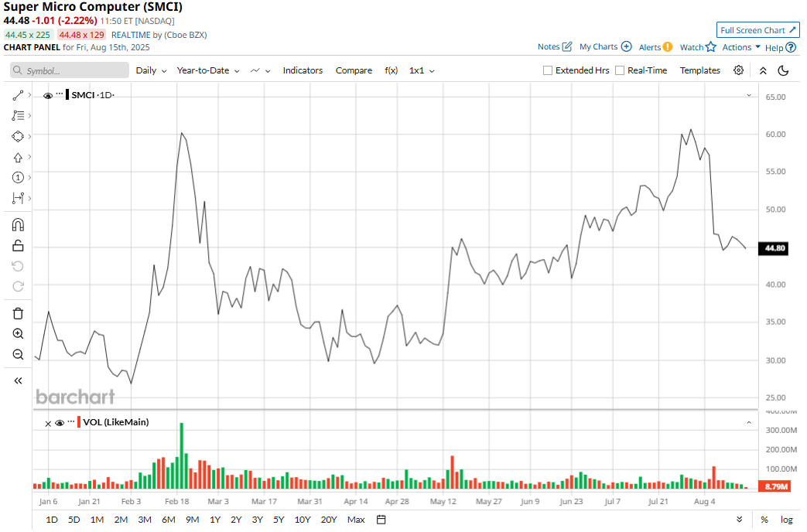Enable Extended Hrs checkbox
This screenshot has width=807, height=532.
point(548,70)
